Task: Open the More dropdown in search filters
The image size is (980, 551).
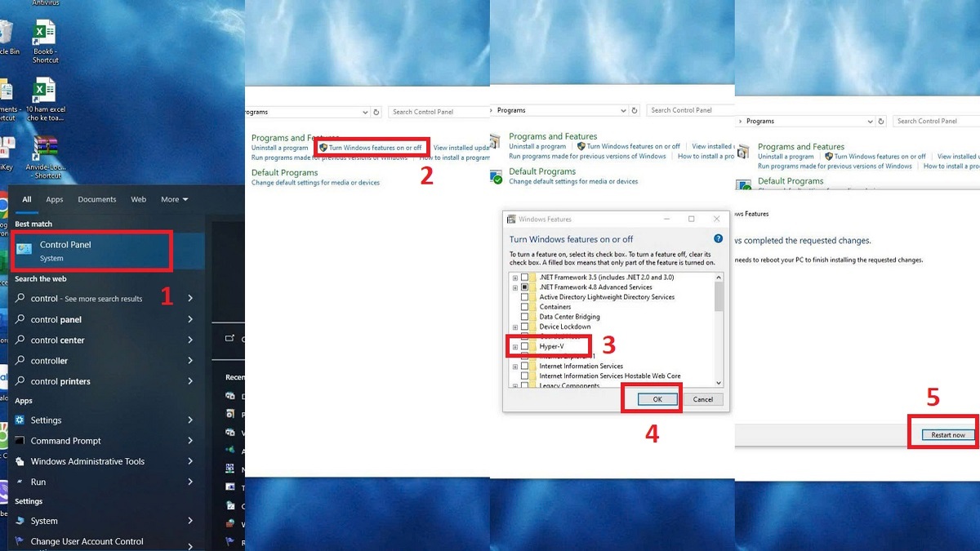Action: (174, 199)
